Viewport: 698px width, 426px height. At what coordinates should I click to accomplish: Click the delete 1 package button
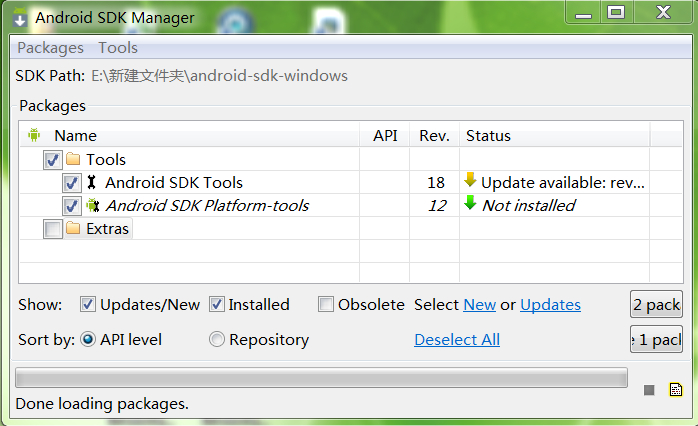[x=657, y=340]
